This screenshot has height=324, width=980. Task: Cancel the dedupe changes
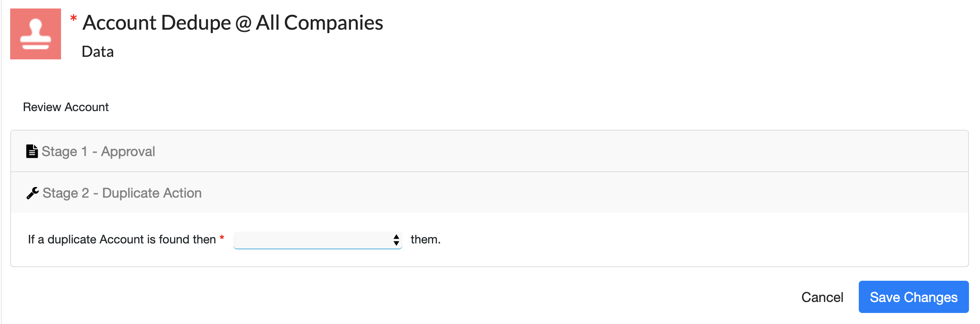822,297
